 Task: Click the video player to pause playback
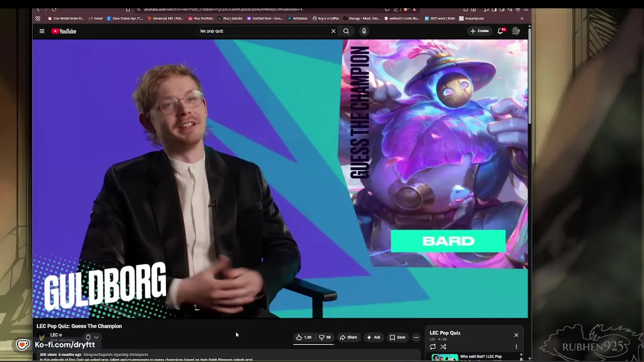280,178
